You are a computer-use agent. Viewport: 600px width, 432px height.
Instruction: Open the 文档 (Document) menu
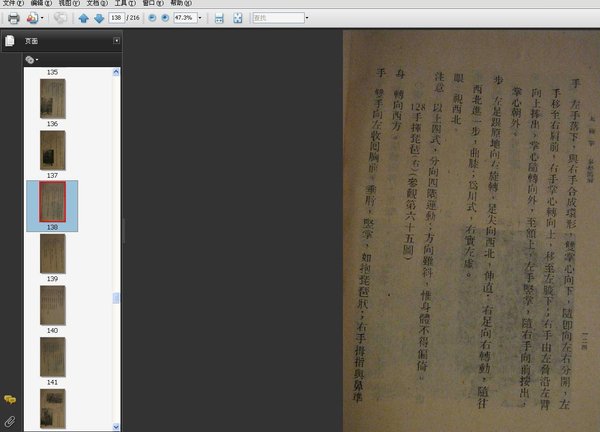[97, 3]
